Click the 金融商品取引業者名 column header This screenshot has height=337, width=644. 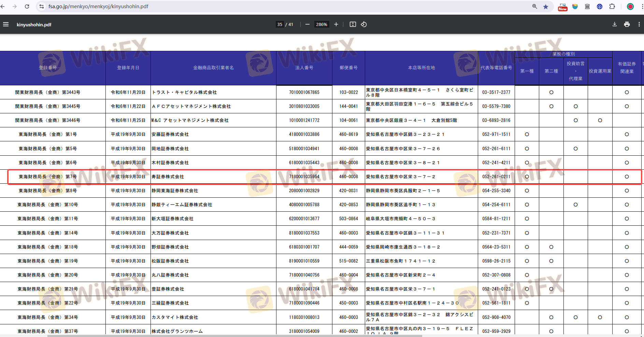click(x=213, y=68)
